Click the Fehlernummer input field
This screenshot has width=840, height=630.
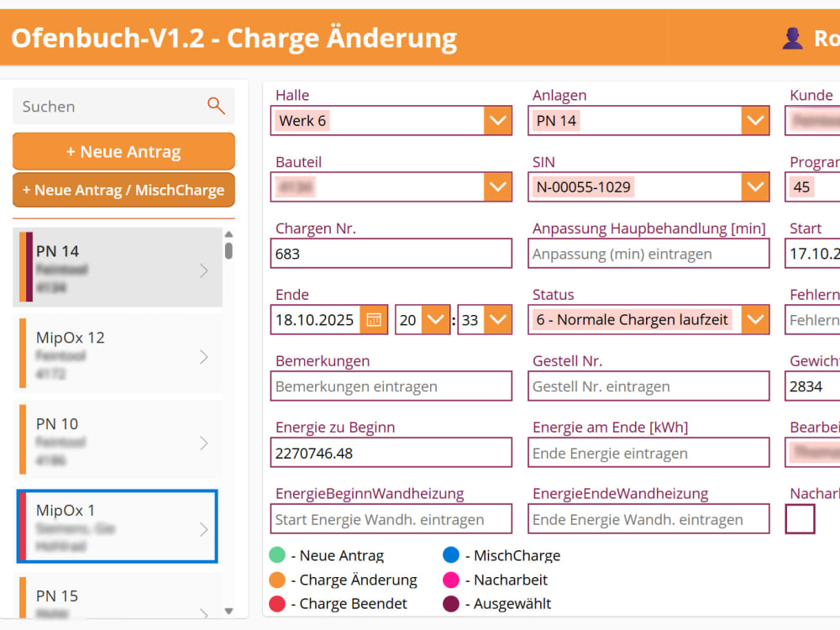tap(812, 320)
